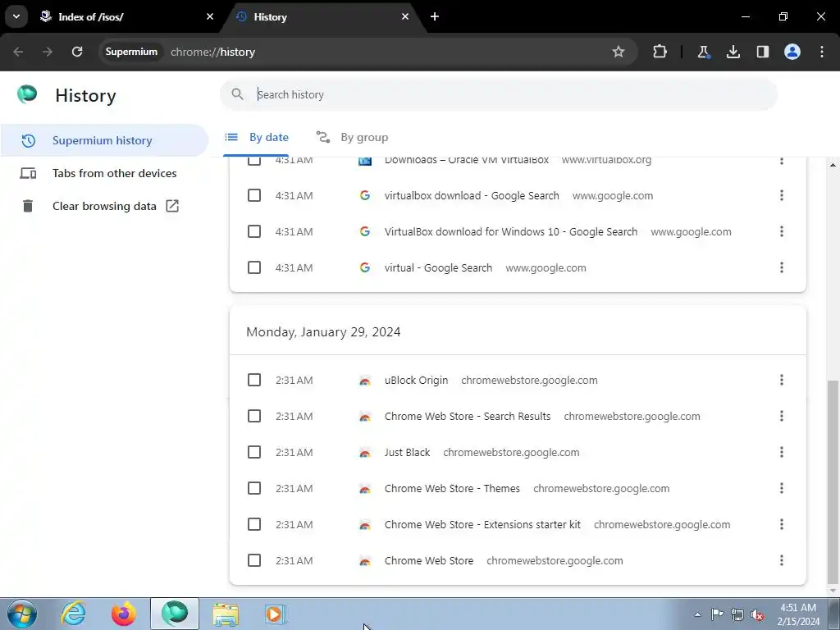The width and height of the screenshot is (840, 630).
Task: Open the profile avatar menu
Action: click(792, 52)
